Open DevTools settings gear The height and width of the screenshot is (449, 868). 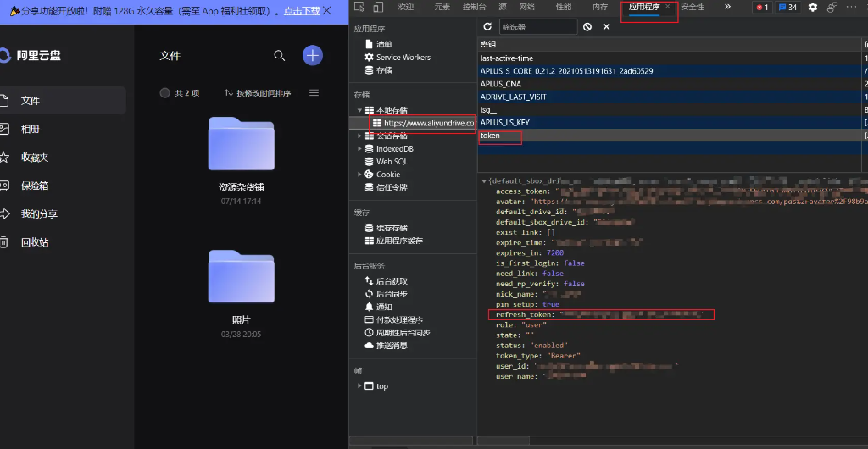[812, 7]
